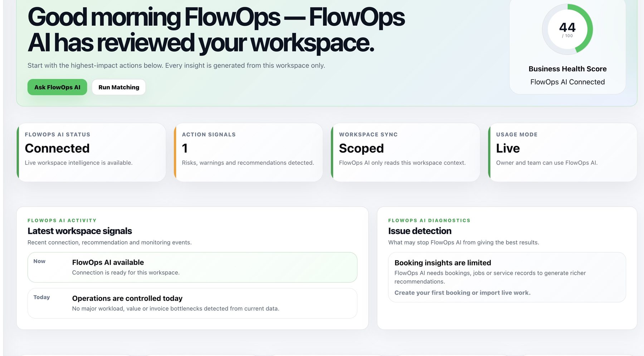Image resolution: width=644 pixels, height=356 pixels.
Task: Open the Booking insights are limited issue
Action: click(507, 277)
